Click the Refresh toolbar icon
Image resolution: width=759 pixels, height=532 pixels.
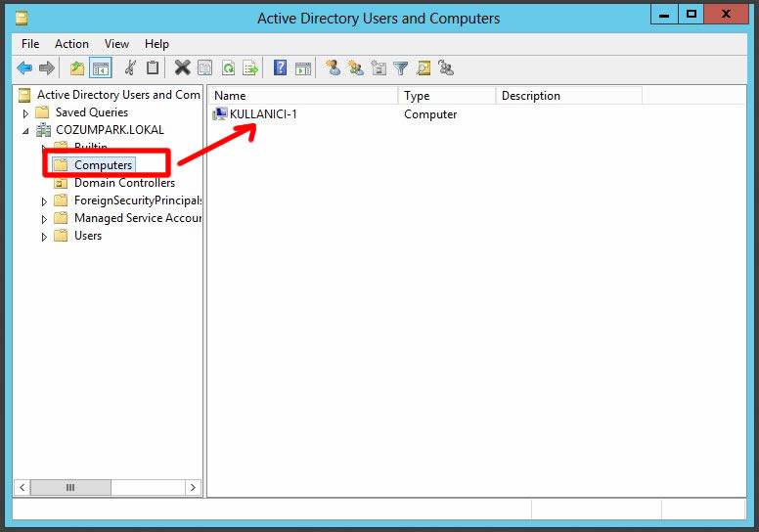[228, 67]
